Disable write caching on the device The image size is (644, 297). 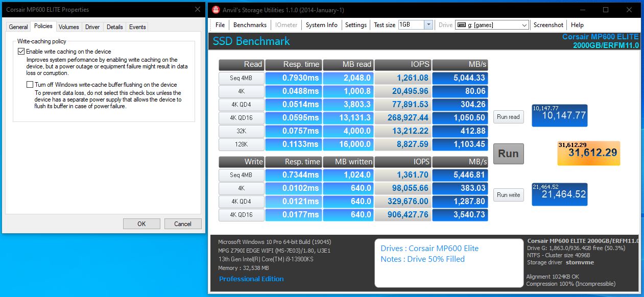pyautogui.click(x=21, y=52)
